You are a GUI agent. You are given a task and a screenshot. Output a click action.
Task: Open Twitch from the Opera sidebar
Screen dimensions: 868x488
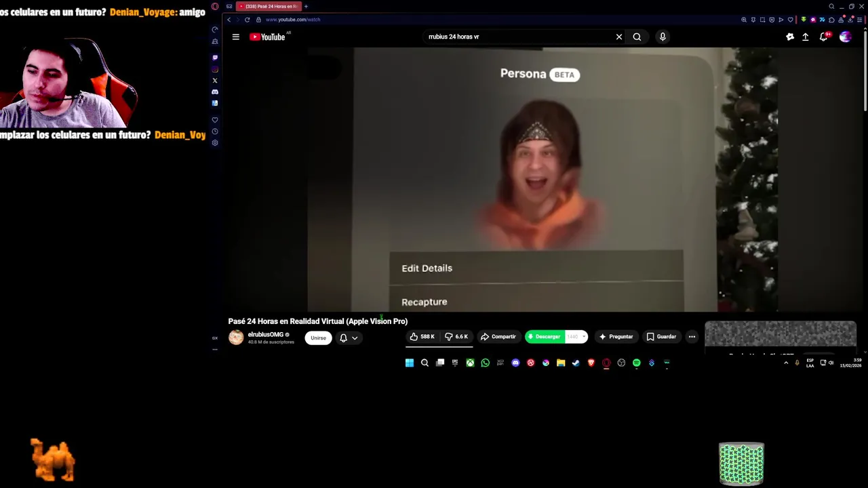(215, 58)
